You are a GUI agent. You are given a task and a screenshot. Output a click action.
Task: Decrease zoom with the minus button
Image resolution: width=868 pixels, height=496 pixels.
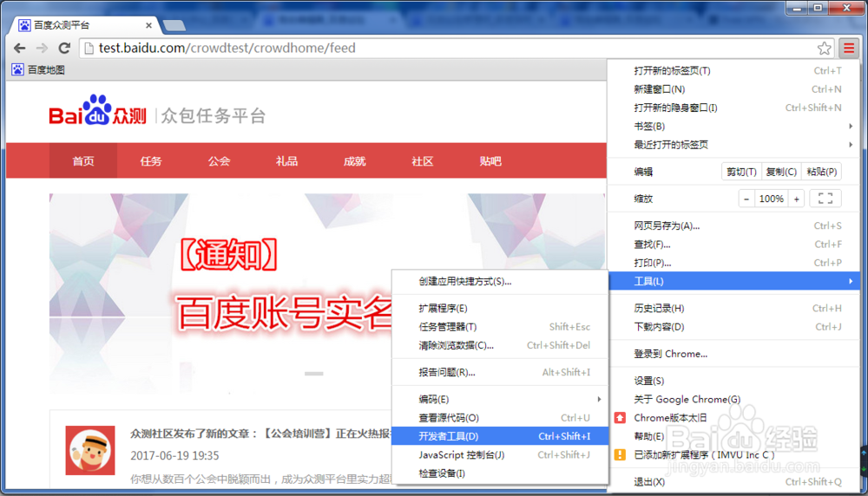pyautogui.click(x=746, y=199)
